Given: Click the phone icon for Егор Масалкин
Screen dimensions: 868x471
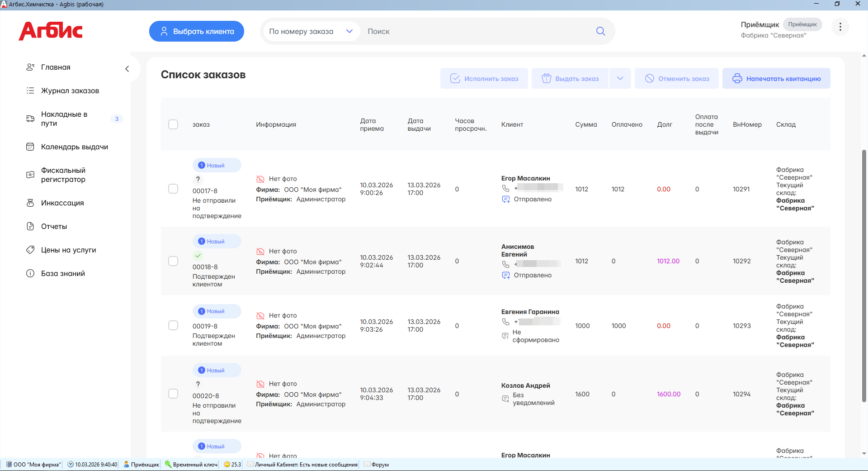Looking at the screenshot, I should pyautogui.click(x=505, y=188).
